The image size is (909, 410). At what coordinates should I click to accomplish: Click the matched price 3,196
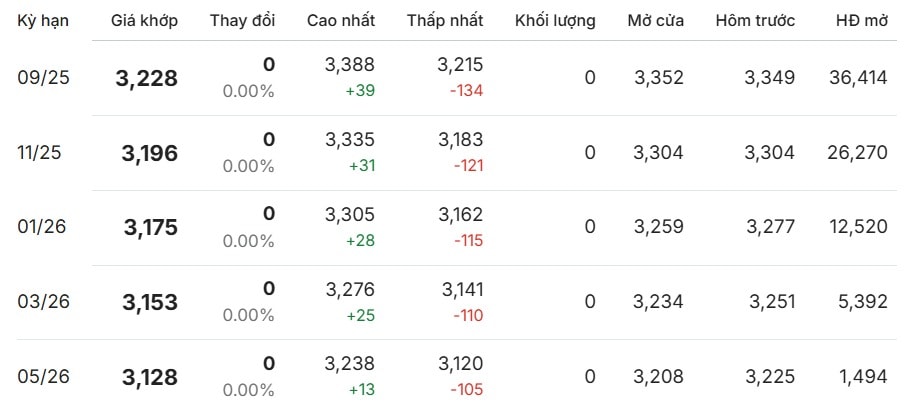pyautogui.click(x=150, y=153)
